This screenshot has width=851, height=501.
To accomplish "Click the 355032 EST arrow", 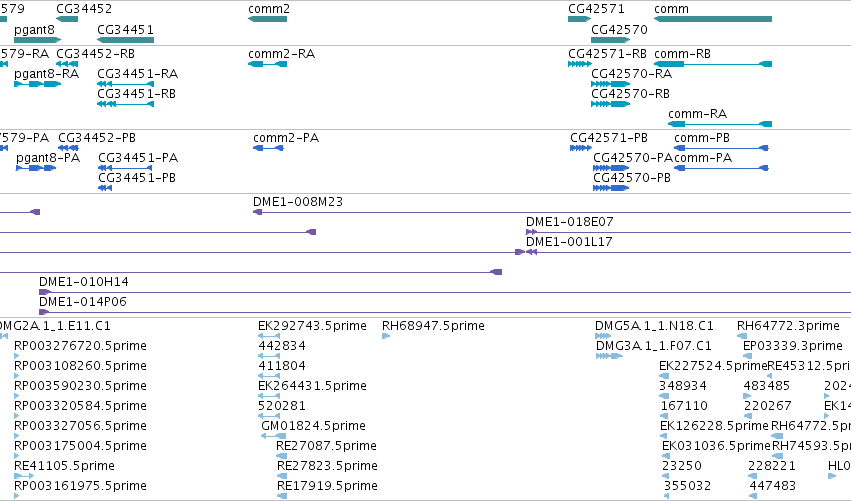I will [666, 497].
